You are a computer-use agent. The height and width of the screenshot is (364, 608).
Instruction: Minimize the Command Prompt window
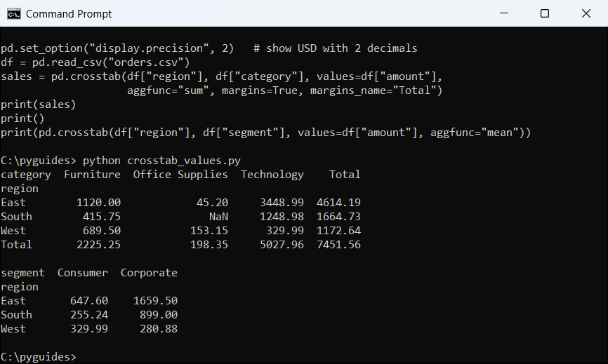point(503,13)
